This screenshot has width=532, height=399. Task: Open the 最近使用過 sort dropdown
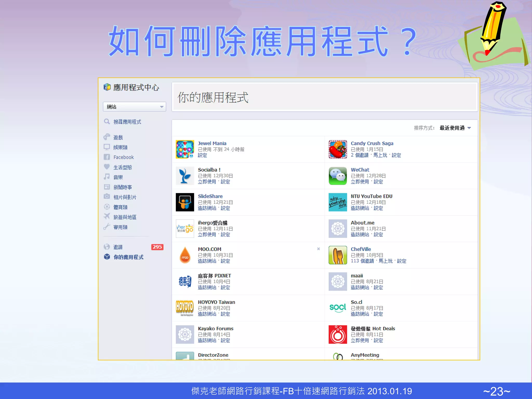click(455, 128)
